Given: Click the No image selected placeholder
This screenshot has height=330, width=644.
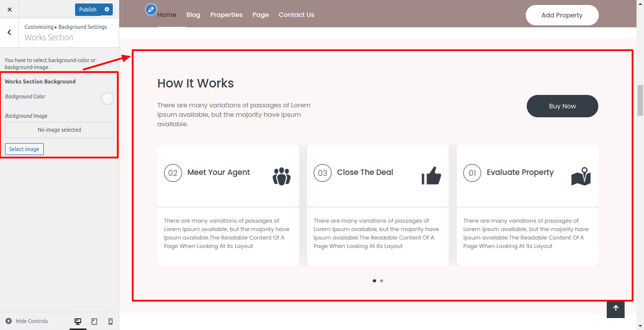Looking at the screenshot, I should [x=59, y=130].
